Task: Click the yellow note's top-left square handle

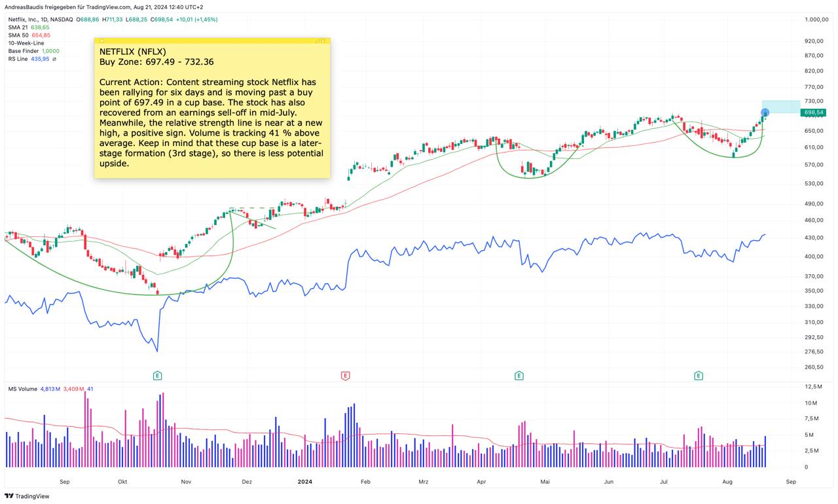Action: [101, 41]
